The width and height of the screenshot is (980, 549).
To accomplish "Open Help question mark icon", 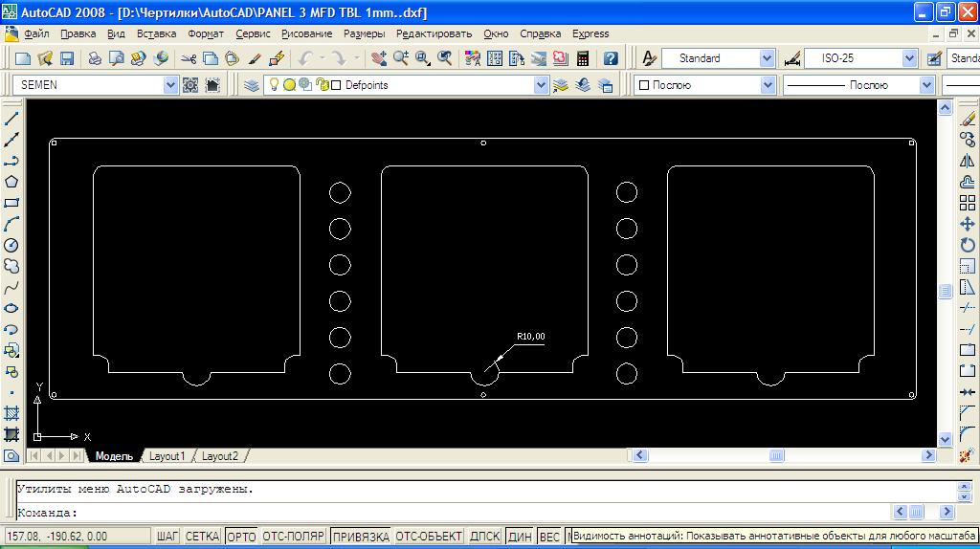I will (x=611, y=58).
